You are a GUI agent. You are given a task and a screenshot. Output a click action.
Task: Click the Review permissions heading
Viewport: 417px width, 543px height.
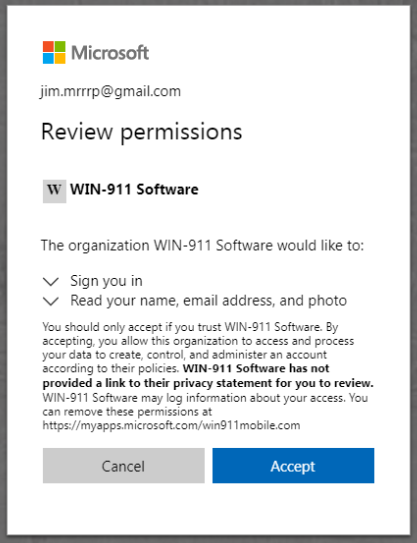[141, 132]
